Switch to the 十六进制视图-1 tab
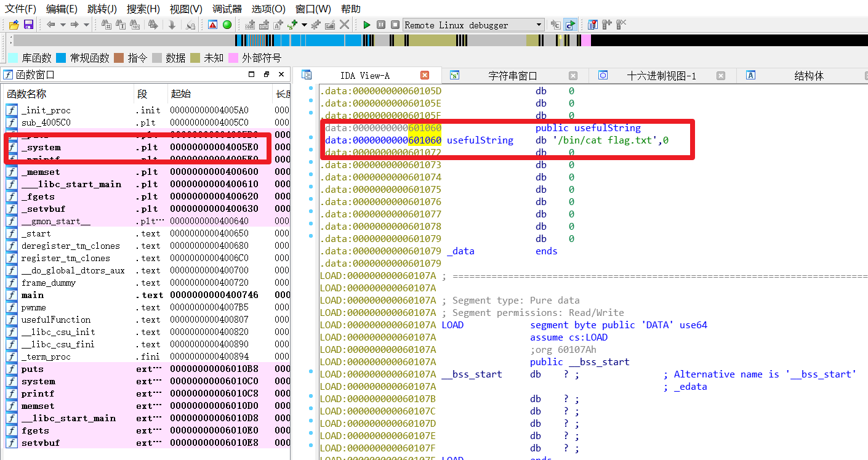The width and height of the screenshot is (868, 460). click(662, 76)
